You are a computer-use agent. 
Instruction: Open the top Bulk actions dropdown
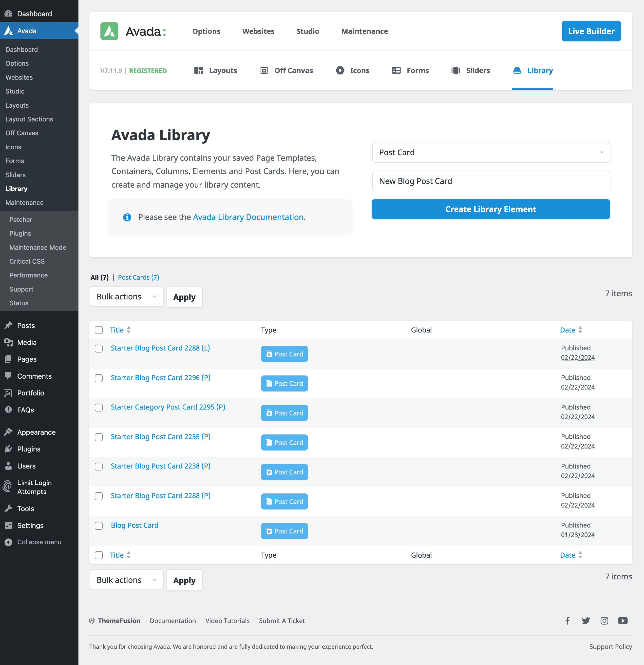[127, 296]
